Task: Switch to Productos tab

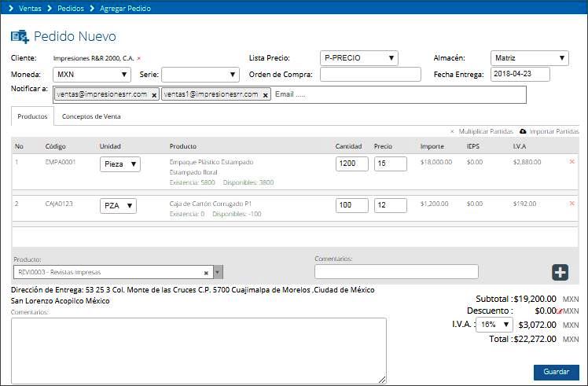Action: click(33, 116)
